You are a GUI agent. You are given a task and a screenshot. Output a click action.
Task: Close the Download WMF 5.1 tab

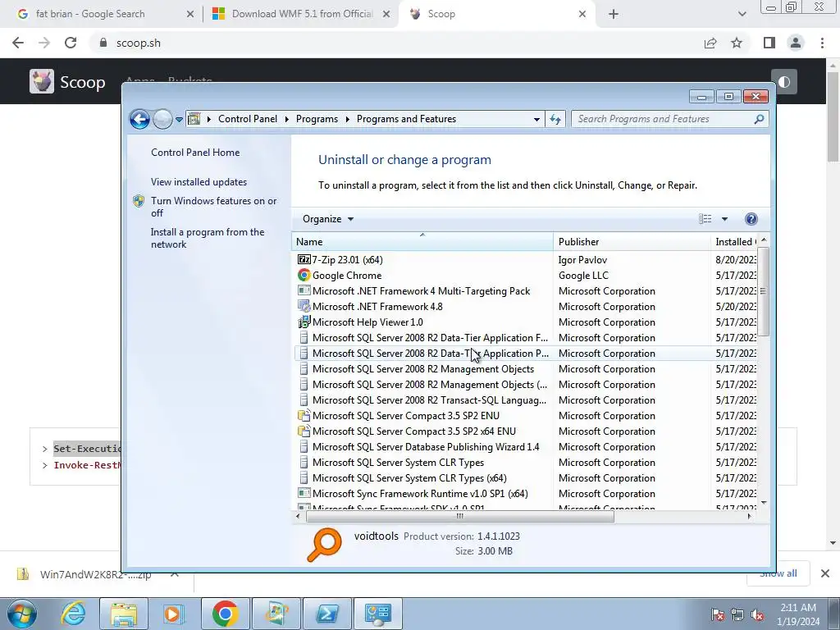386,14
